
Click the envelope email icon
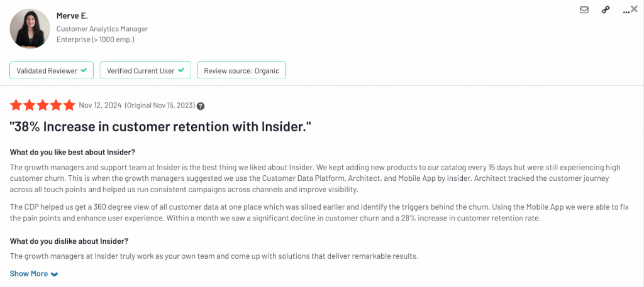pos(584,10)
